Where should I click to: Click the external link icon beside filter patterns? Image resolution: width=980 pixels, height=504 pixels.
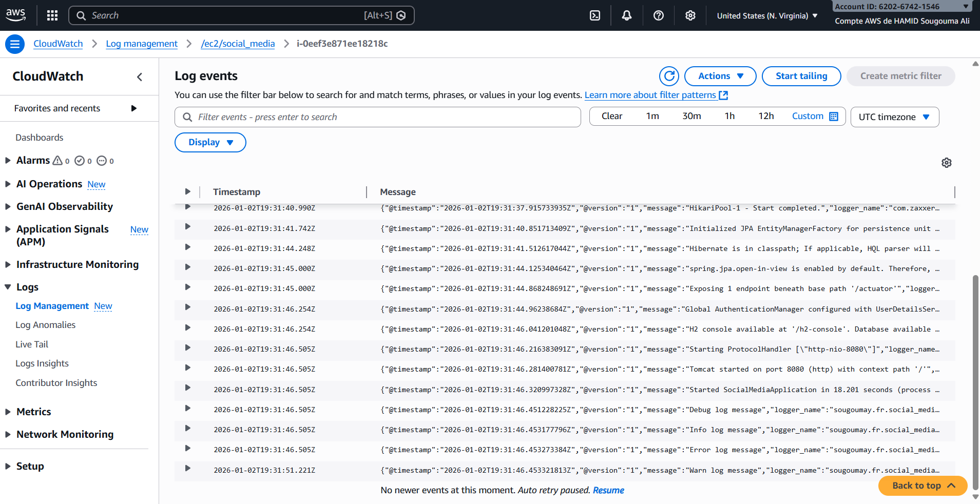point(723,95)
